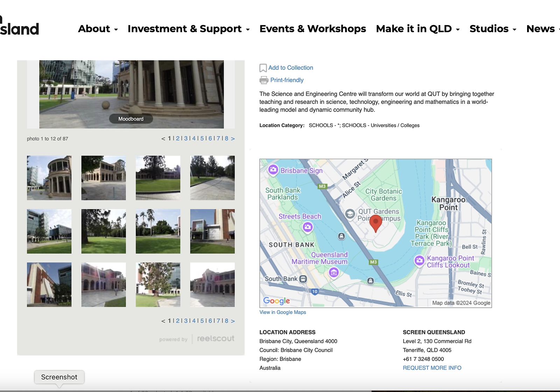Click the South Bank train station icon
This screenshot has width=560, height=392.
pyautogui.click(x=303, y=279)
